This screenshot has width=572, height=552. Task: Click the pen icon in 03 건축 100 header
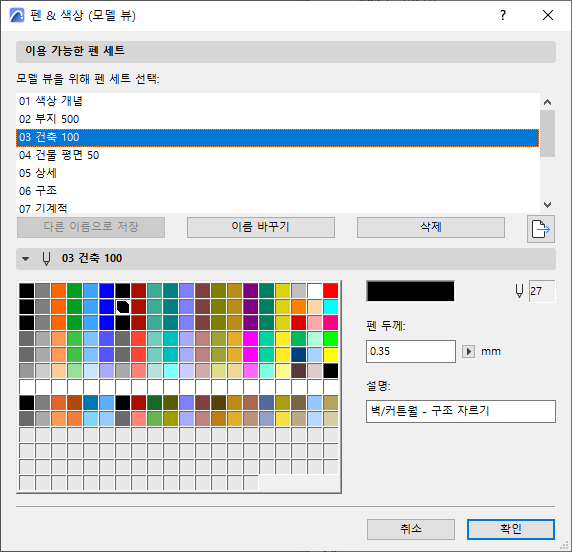[x=46, y=258]
